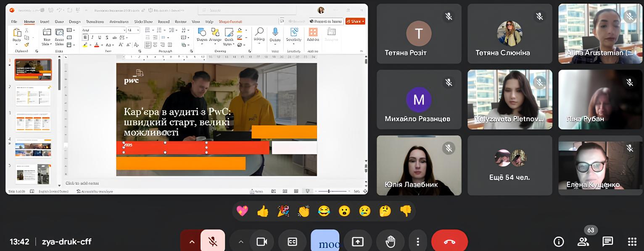Viewport: 644px width, 251px height.
Task: Select slide 4 thumbnail in slide panel
Action: pos(33,148)
